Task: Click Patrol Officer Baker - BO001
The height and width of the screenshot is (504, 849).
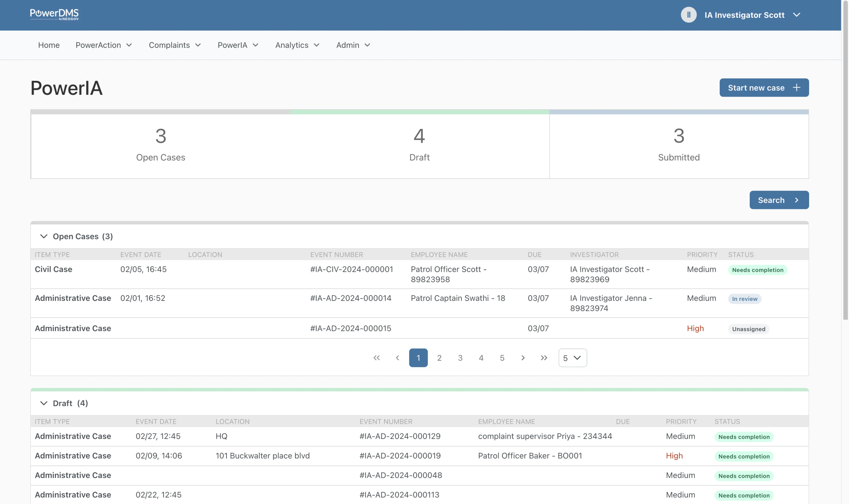Action: coord(530,455)
